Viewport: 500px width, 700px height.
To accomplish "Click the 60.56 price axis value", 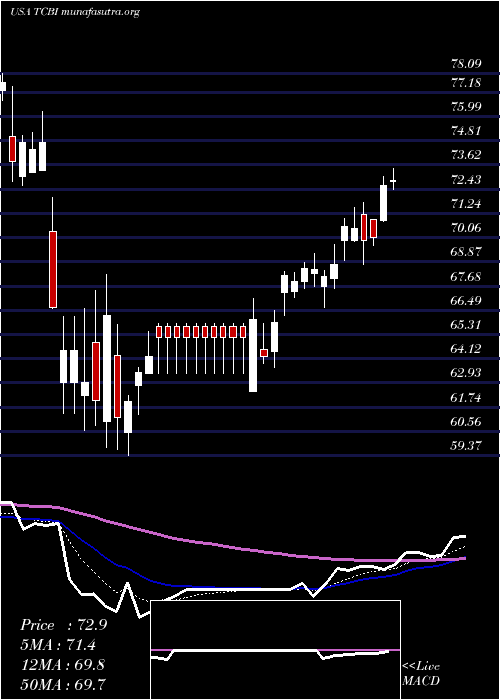I will click(466, 422).
